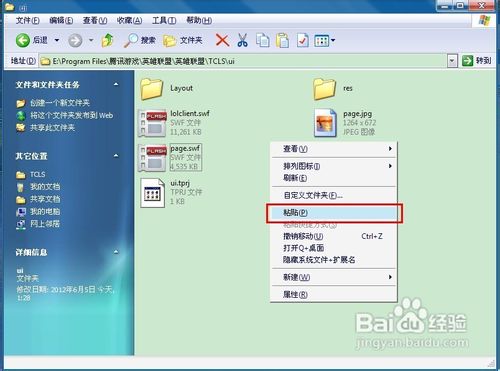Choose 属性(R) from context menu
The image size is (500, 371).
[333, 295]
